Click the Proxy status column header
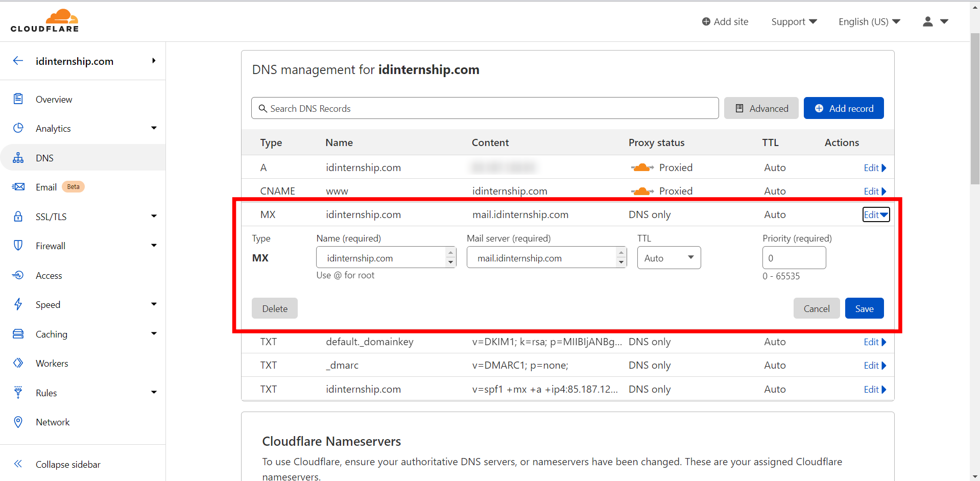This screenshot has width=980, height=481. click(x=656, y=142)
